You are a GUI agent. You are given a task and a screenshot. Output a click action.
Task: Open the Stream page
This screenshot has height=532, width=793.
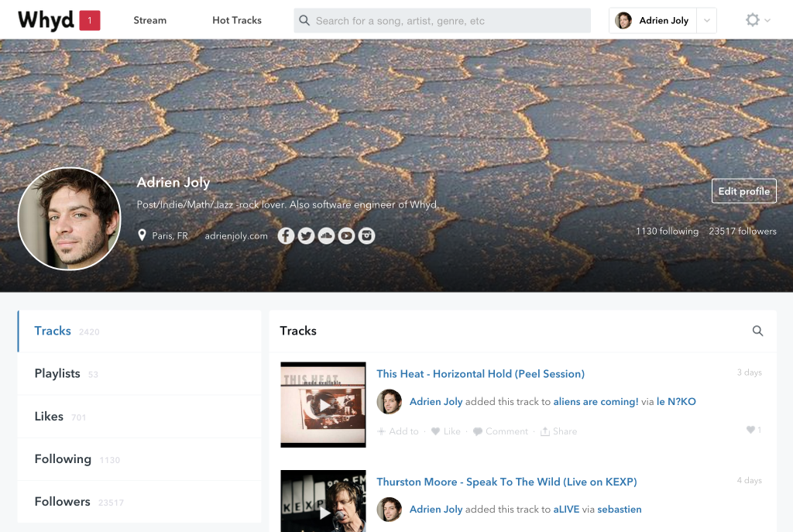[149, 20]
